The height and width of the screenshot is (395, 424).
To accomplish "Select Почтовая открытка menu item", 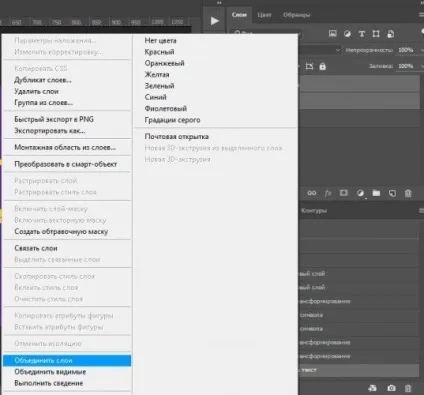I will point(177,137).
